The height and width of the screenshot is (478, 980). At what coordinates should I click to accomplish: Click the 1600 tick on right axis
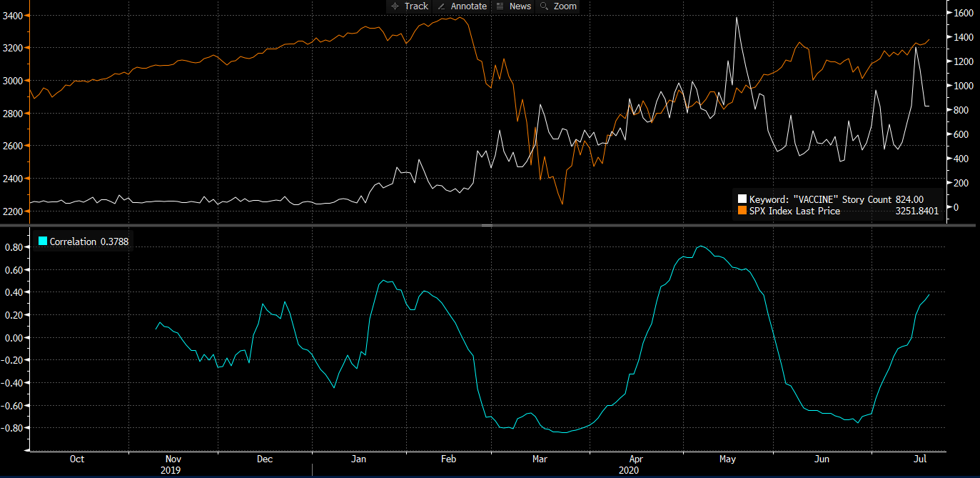click(963, 13)
